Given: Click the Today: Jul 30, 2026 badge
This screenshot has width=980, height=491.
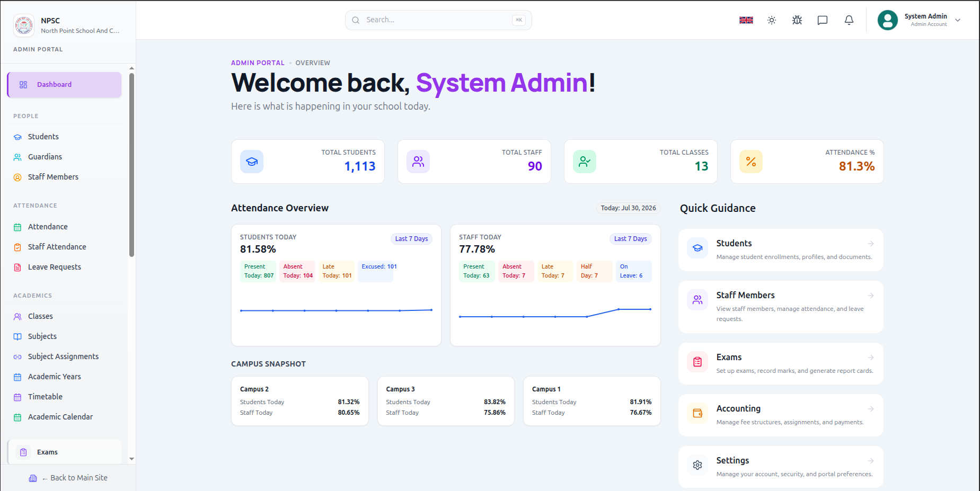Looking at the screenshot, I should [x=628, y=208].
